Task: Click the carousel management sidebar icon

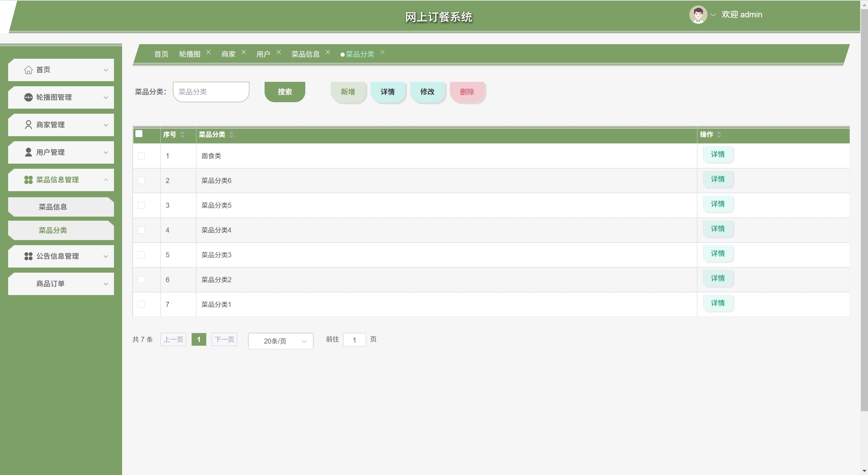Action: tap(28, 97)
